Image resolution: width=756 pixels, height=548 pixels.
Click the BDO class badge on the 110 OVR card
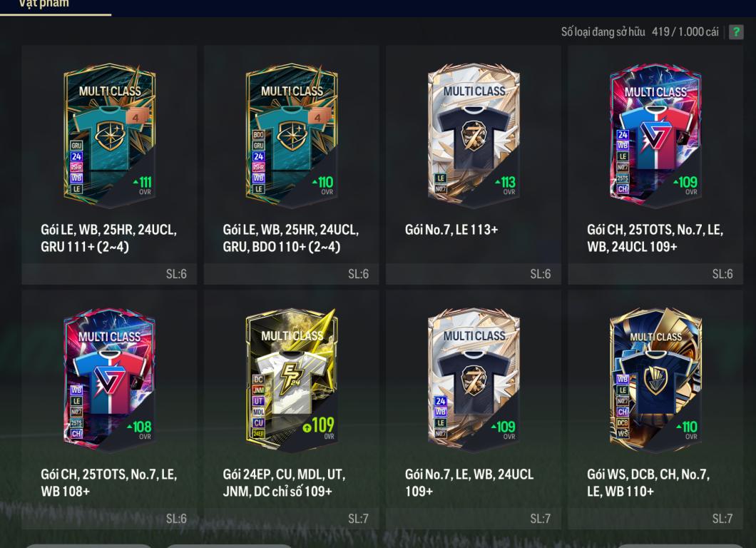coord(258,135)
